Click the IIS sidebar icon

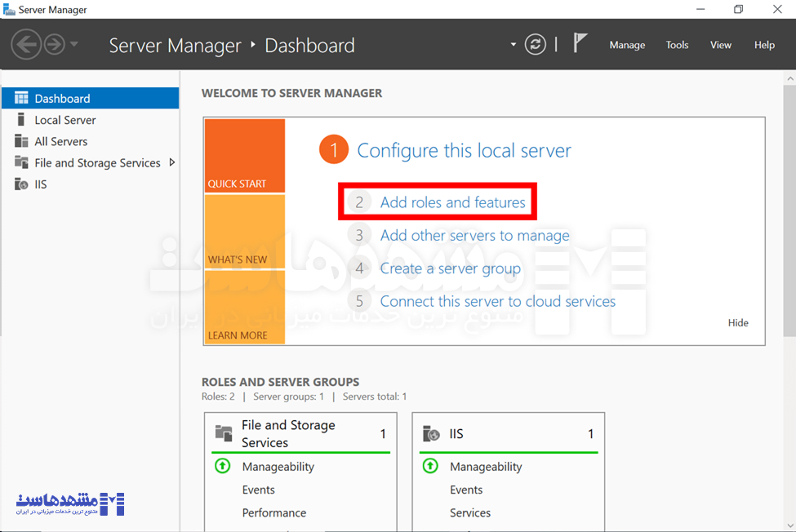click(21, 184)
